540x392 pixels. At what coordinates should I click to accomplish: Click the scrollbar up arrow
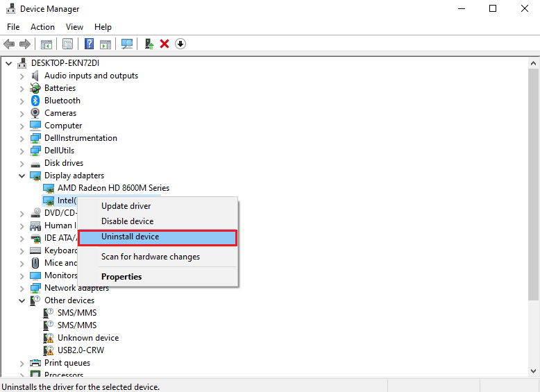tap(534, 63)
